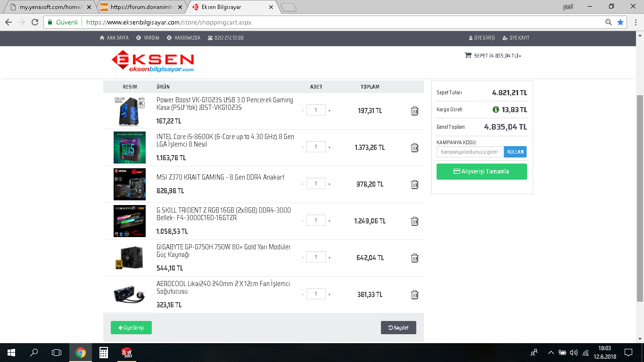Viewport: 644px width, 362px height.
Task: Click the ÜYE KAYIT link
Action: click(516, 38)
